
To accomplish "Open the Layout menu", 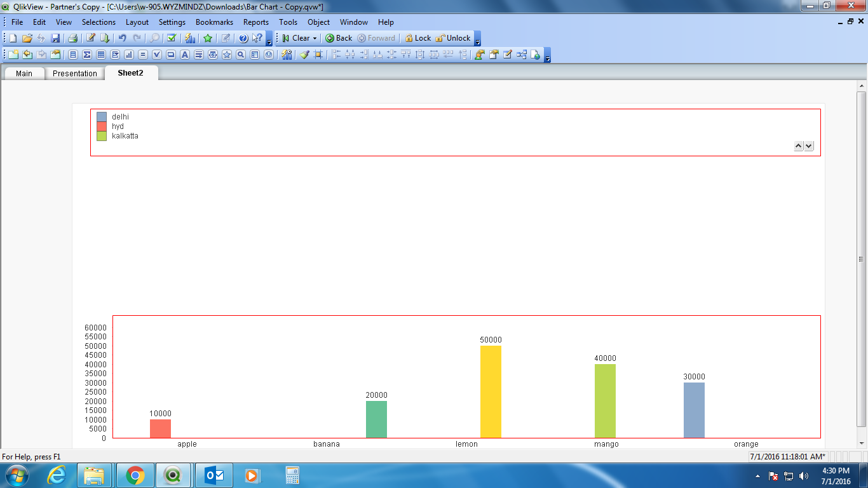I will point(137,22).
